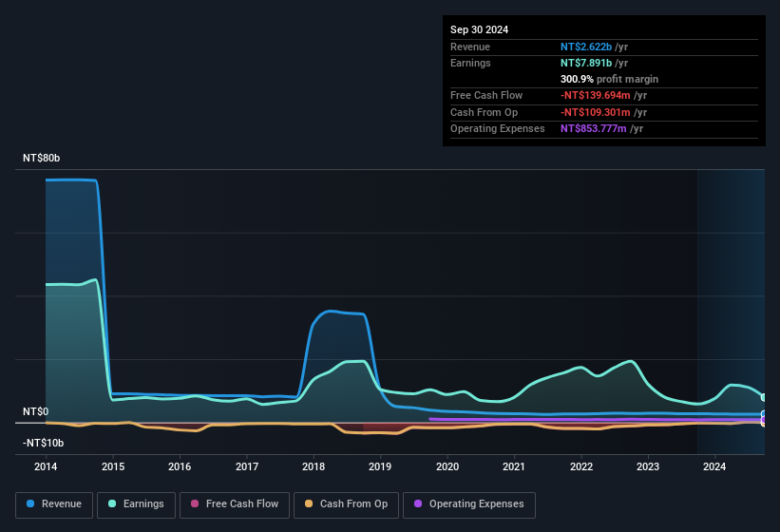Click the NT$80b y-axis label
This screenshot has height=532, width=780.
[x=41, y=158]
